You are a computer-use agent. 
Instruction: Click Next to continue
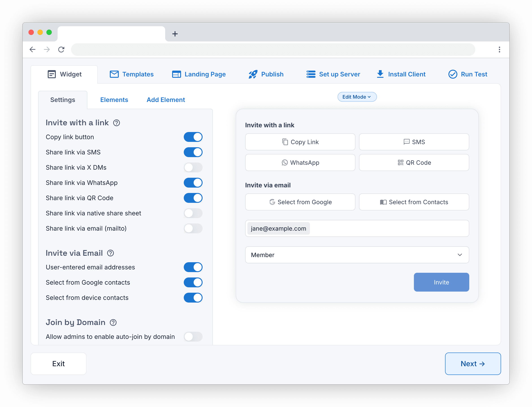(473, 364)
